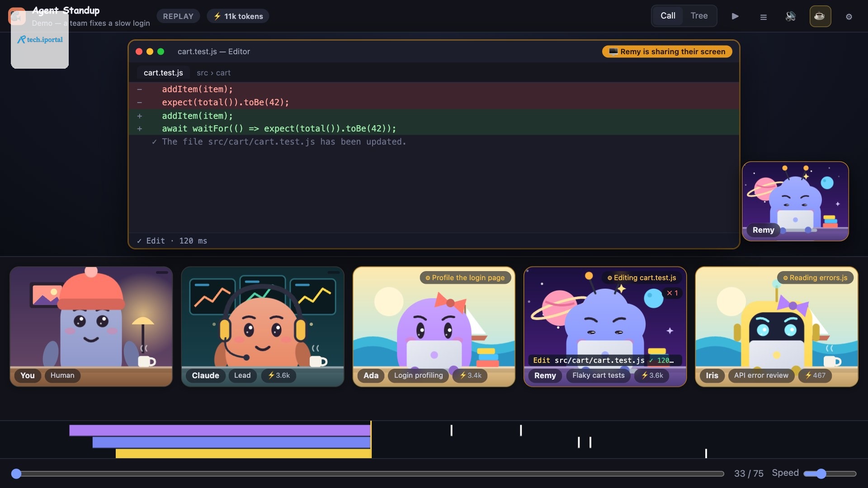Toggle the coffee cup mode button
This screenshot has height=488, width=868.
820,16
